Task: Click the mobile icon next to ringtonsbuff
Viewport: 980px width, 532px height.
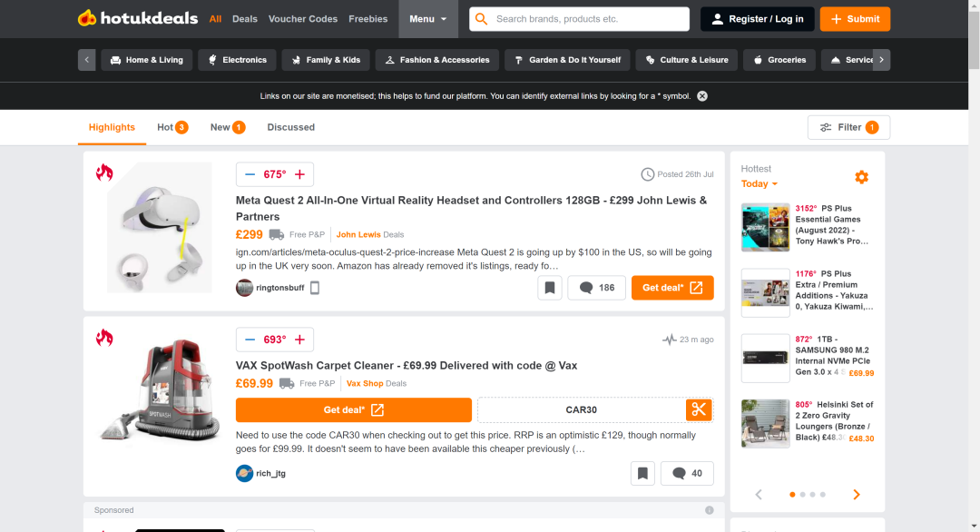Action: point(315,288)
